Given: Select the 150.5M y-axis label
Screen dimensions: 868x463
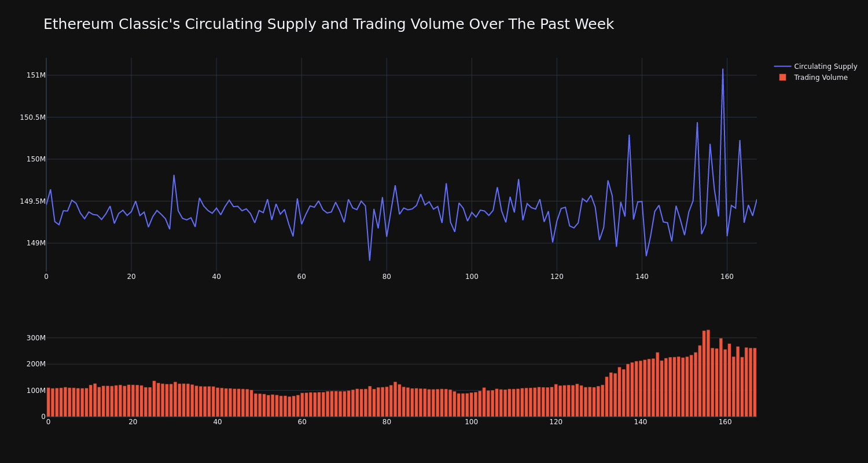Looking at the screenshot, I should [x=32, y=117].
